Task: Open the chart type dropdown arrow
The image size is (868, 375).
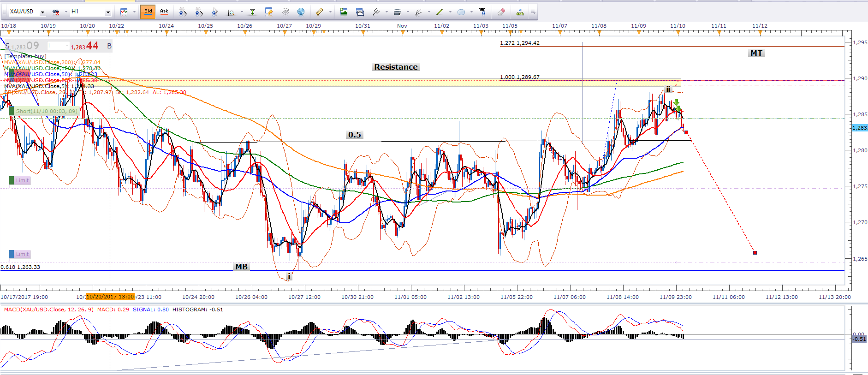Action: click(x=134, y=12)
